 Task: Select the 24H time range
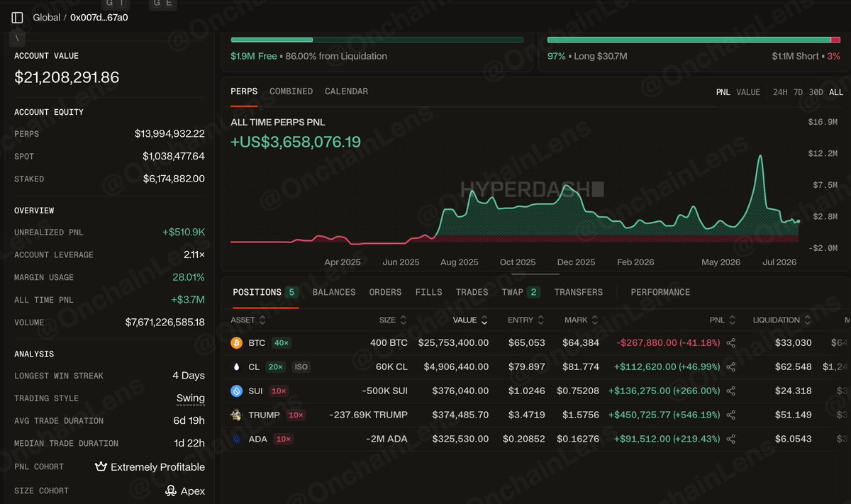tap(780, 92)
